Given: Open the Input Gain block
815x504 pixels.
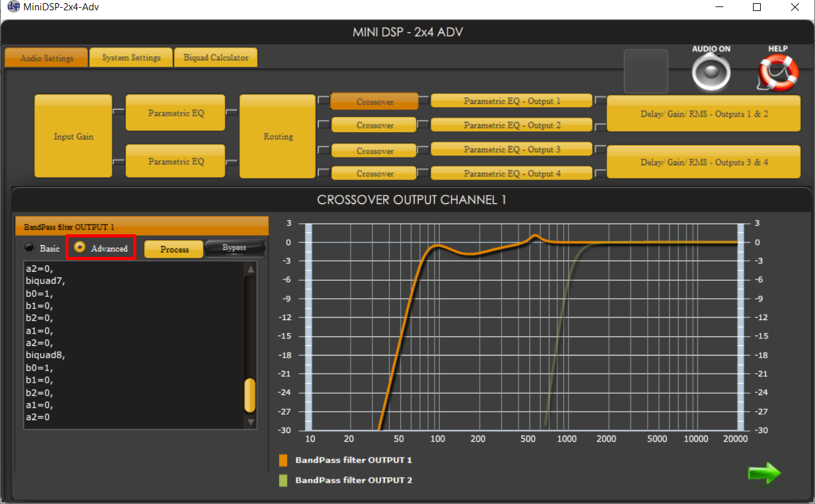Looking at the screenshot, I should coord(73,136).
